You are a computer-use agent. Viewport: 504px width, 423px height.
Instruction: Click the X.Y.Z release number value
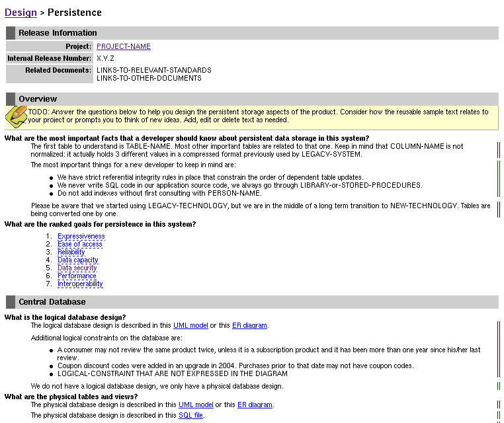pyautogui.click(x=105, y=58)
